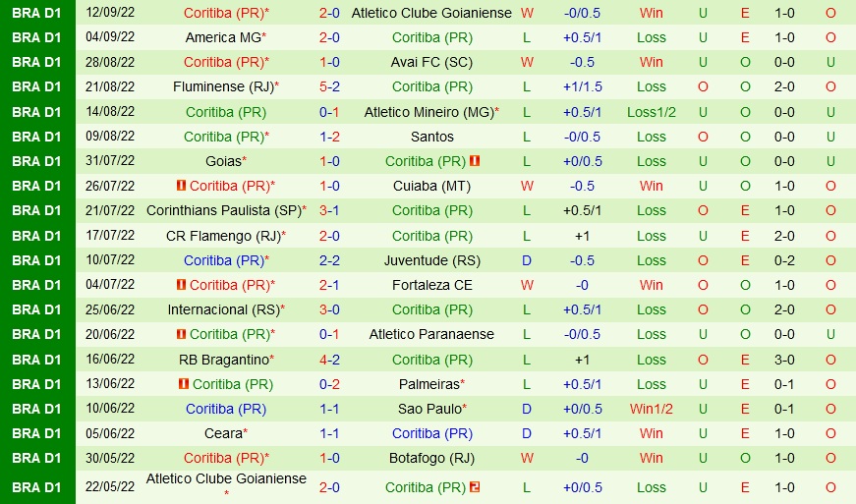
Task: Click the red card icon in the Goias match row
Action: point(475,161)
